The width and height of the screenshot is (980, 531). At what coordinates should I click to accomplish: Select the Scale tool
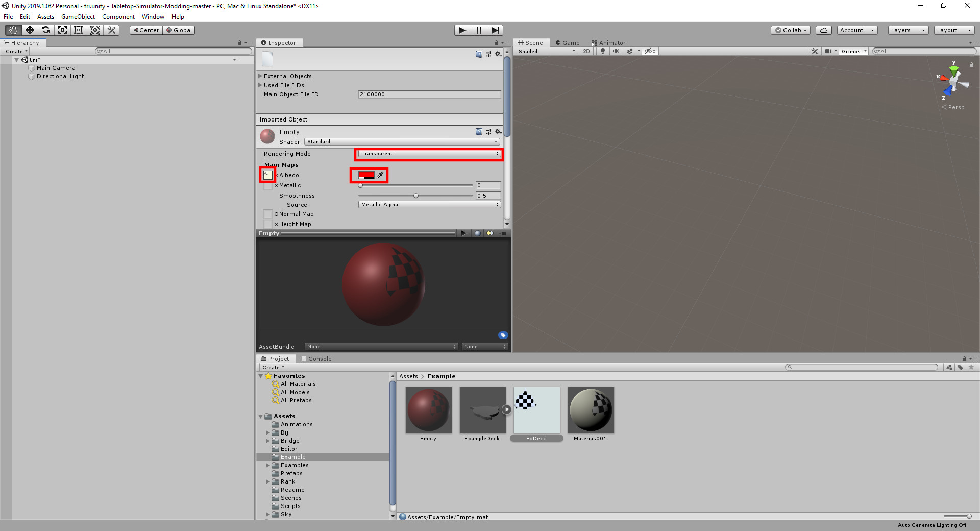point(62,30)
